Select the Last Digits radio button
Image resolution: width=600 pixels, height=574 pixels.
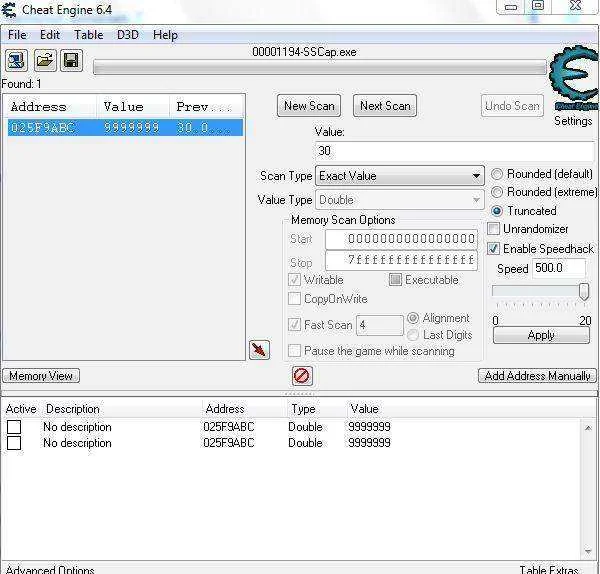(x=413, y=335)
